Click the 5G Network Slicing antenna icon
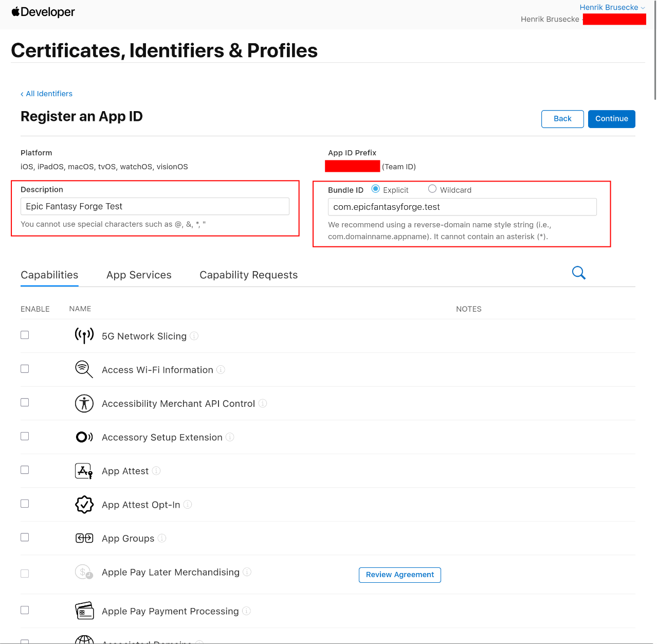 84,335
